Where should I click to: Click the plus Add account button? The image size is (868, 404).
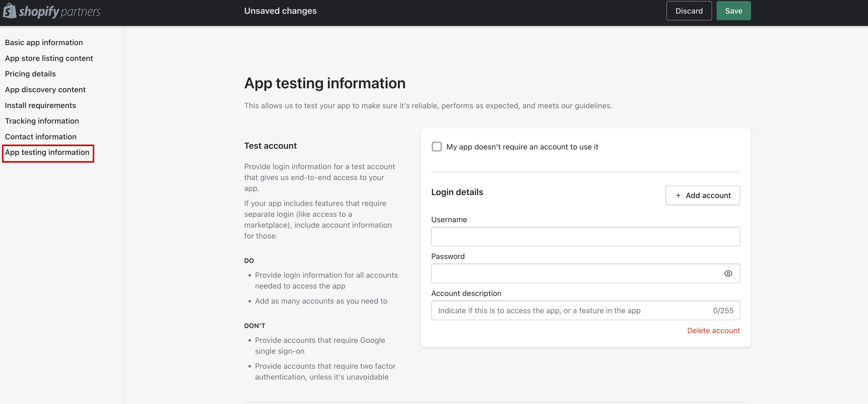pos(702,195)
